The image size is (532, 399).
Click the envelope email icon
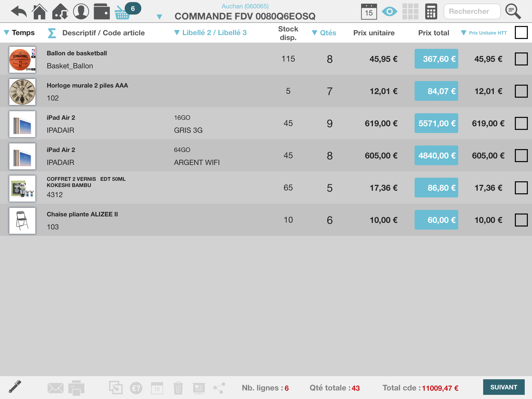click(x=56, y=388)
